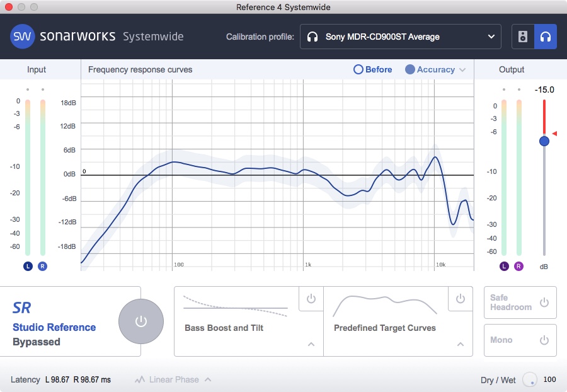Click the Sonarworks SW logo
The height and width of the screenshot is (392, 567).
(23, 37)
